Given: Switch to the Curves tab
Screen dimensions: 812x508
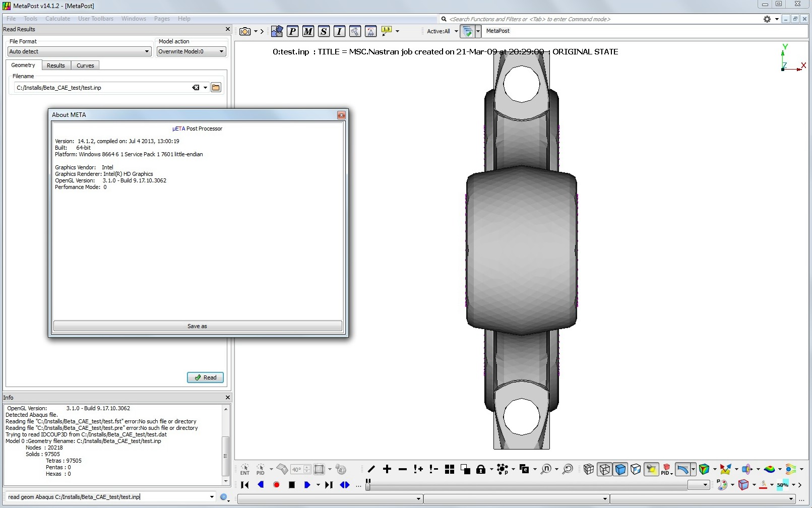Looking at the screenshot, I should (85, 65).
